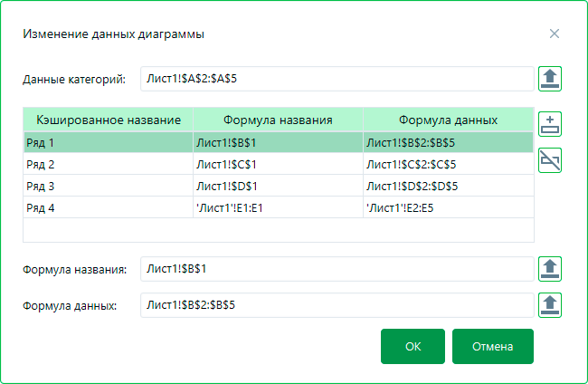The width and height of the screenshot is (588, 384).
Task: Click the Кэшированное название column header
Action: click(x=108, y=120)
